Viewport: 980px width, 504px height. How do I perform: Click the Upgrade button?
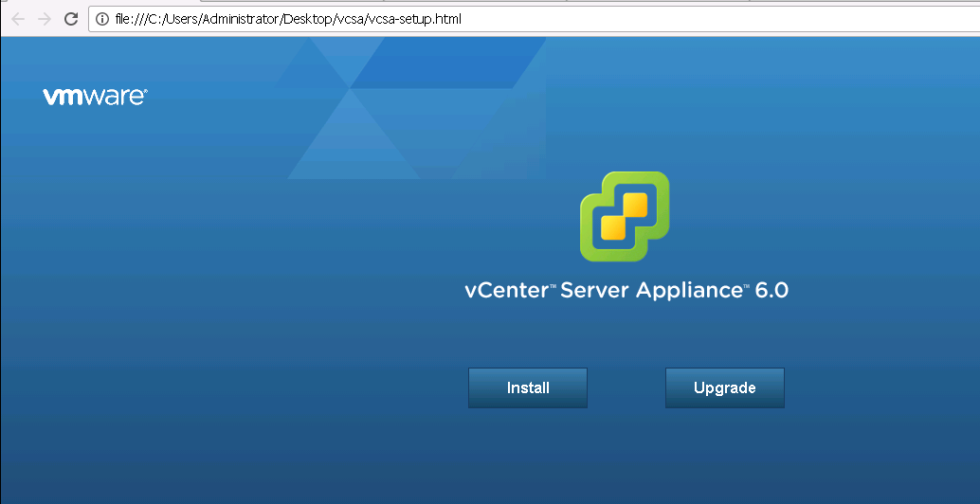(724, 387)
